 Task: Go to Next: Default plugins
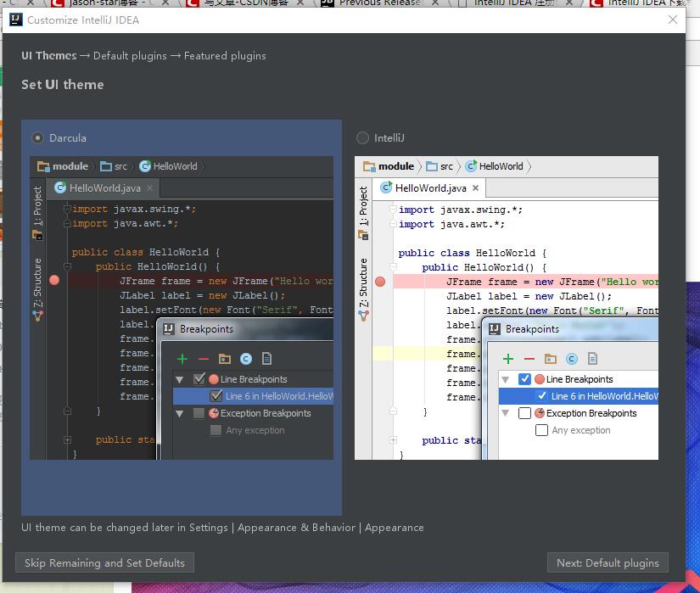(x=608, y=562)
